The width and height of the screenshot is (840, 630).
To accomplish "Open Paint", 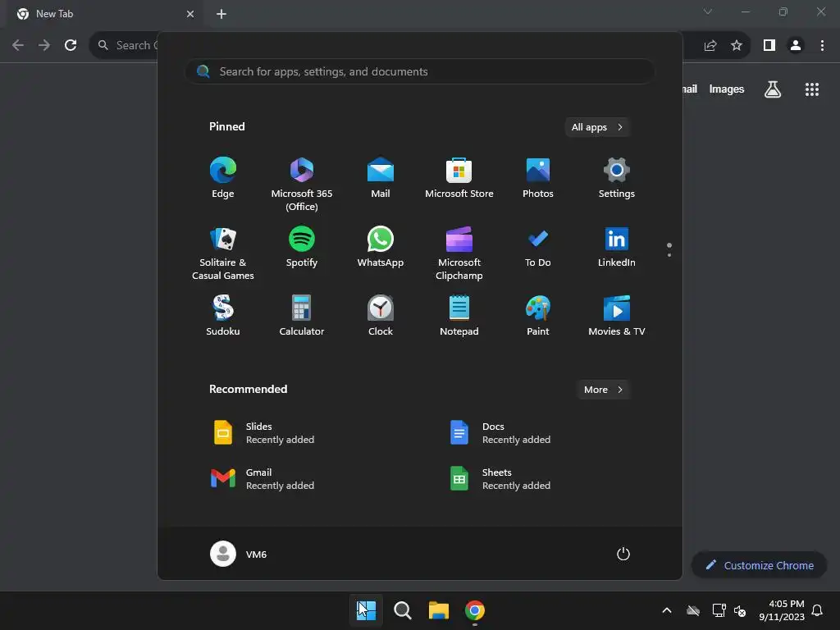I will [538, 316].
